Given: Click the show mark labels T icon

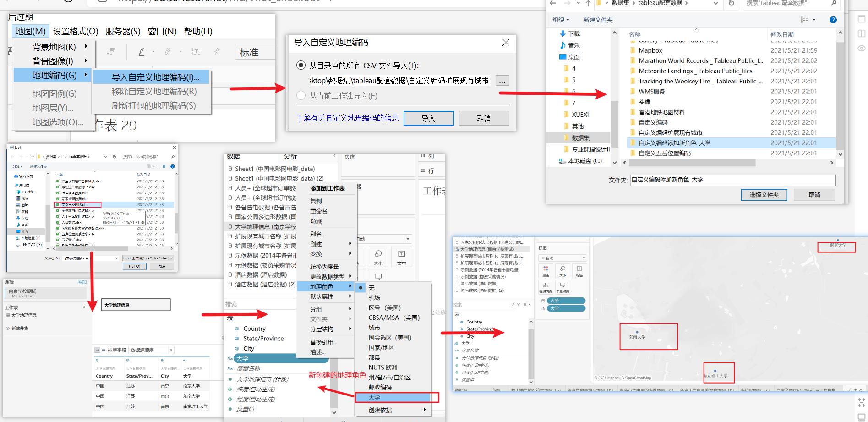Looking at the screenshot, I should click(x=196, y=51).
